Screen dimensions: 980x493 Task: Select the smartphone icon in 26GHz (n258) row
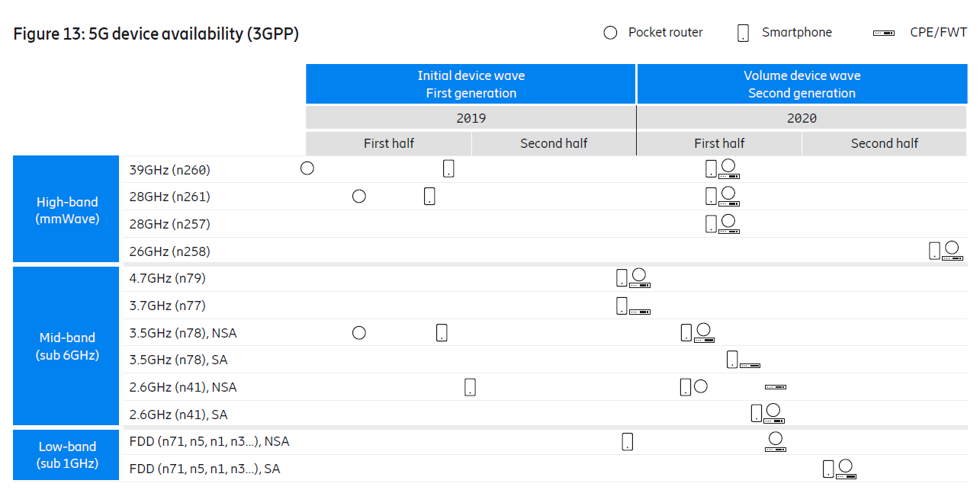(x=934, y=251)
